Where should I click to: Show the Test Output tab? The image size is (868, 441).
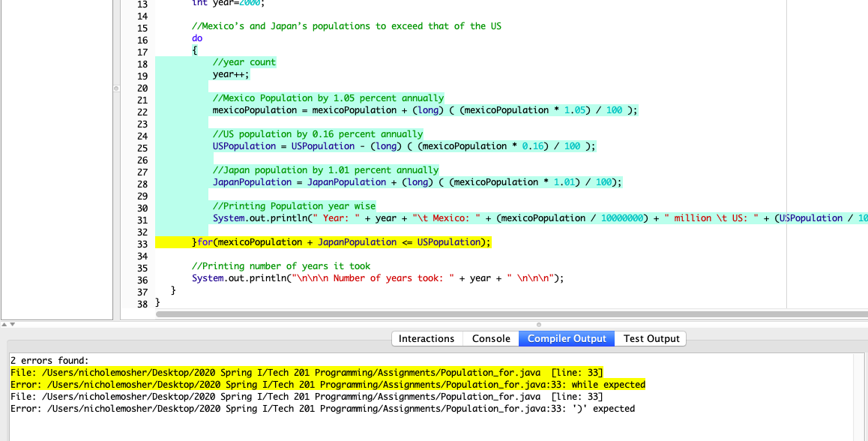[651, 338]
